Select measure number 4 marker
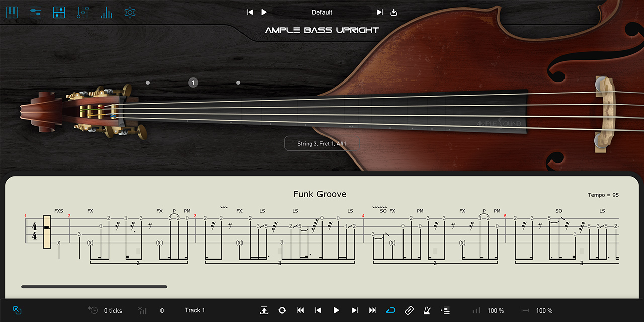 click(x=363, y=216)
